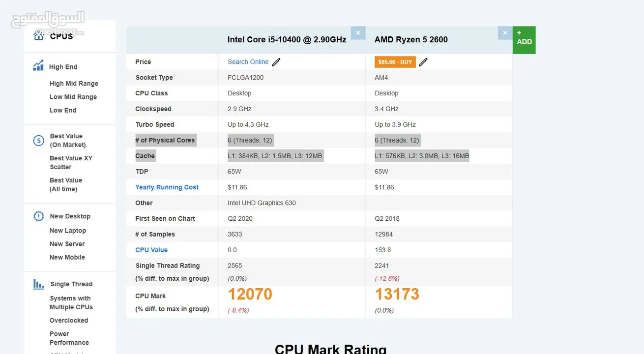Open Systems with Multiple CPUs
The width and height of the screenshot is (644, 354).
click(x=71, y=303)
